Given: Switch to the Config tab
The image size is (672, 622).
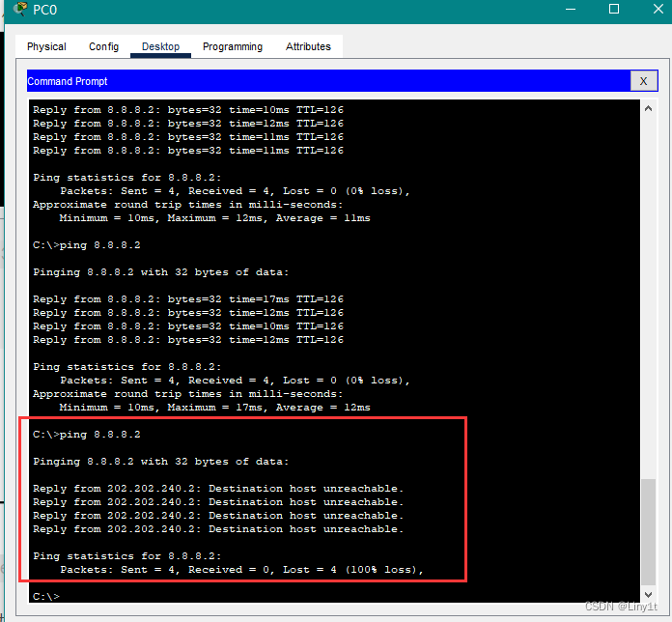Looking at the screenshot, I should 103,46.
